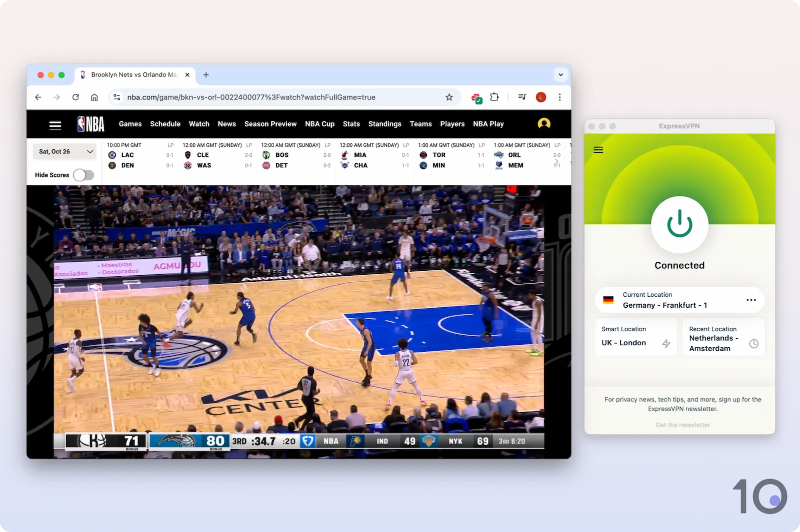Open the Standings page

[384, 124]
